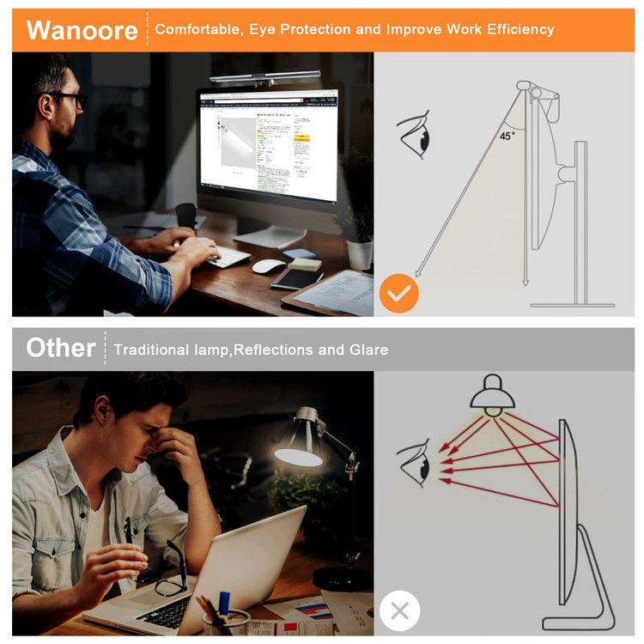The height and width of the screenshot is (644, 644).
Task: Click the hanging lamp icon in lower diagram
Action: click(493, 396)
